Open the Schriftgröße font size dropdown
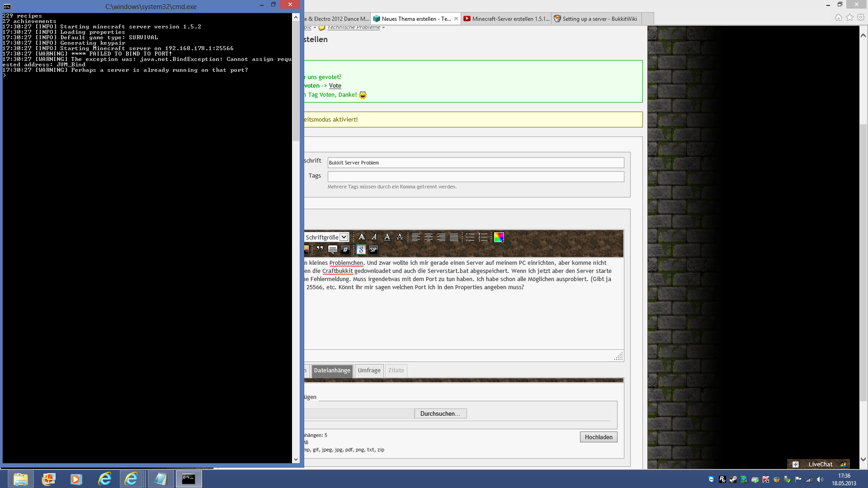Image resolution: width=868 pixels, height=488 pixels. click(x=344, y=237)
